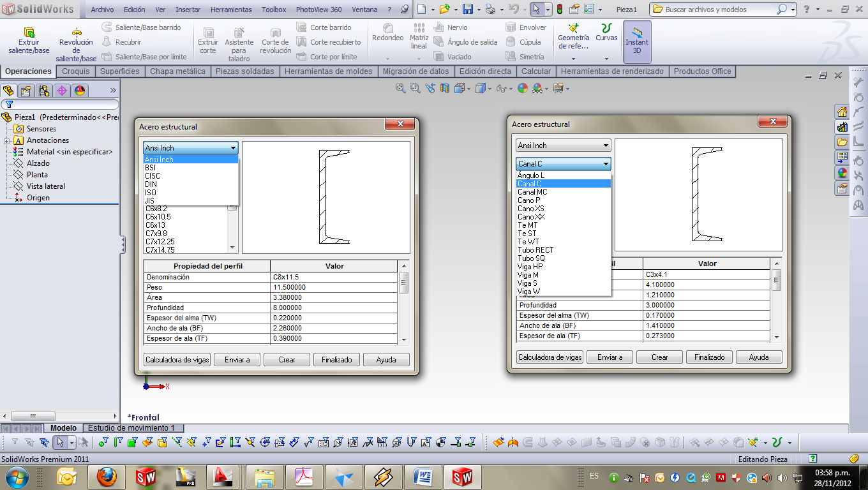Click the Redondeo tool
The width and height of the screenshot is (868, 490).
tap(388, 33)
